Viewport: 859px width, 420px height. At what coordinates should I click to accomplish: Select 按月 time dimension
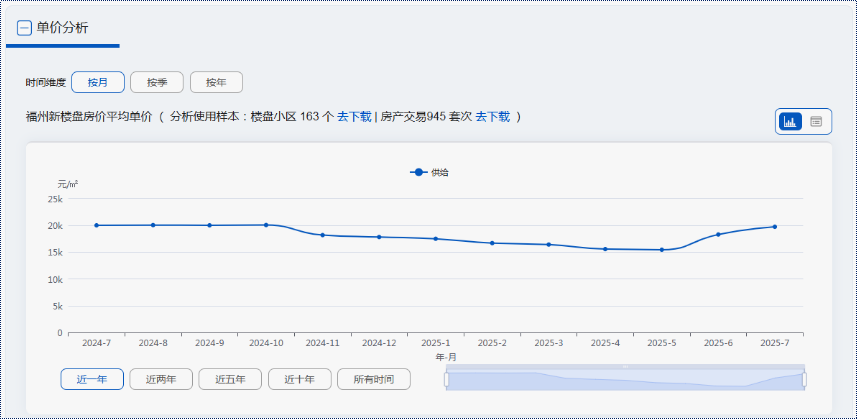pyautogui.click(x=97, y=82)
